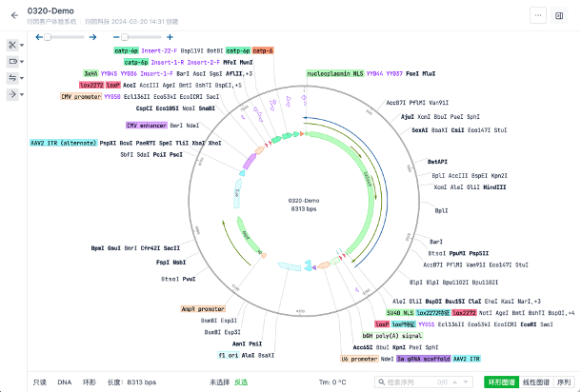Click the search magnifier icon
This screenshot has height=392, width=581.
[x=381, y=382]
